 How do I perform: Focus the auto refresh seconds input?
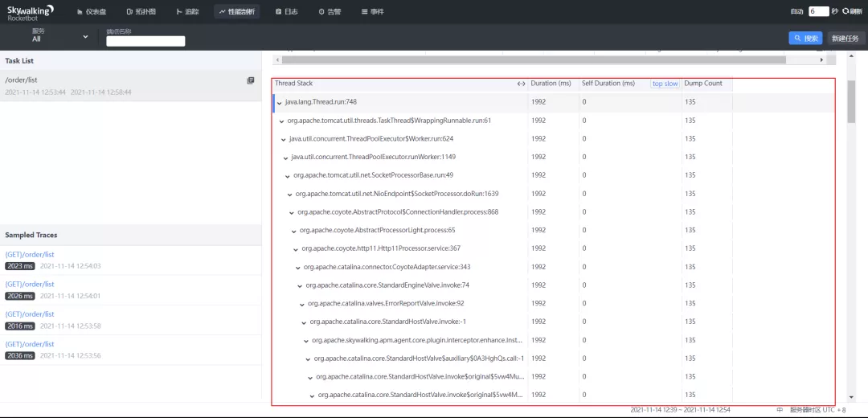pyautogui.click(x=819, y=11)
